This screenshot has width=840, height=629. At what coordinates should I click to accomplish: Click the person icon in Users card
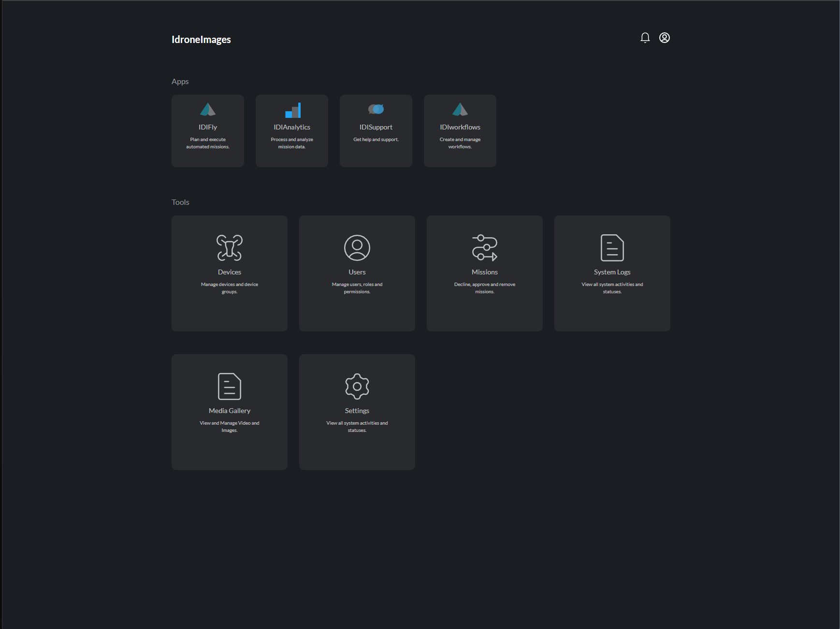357,248
